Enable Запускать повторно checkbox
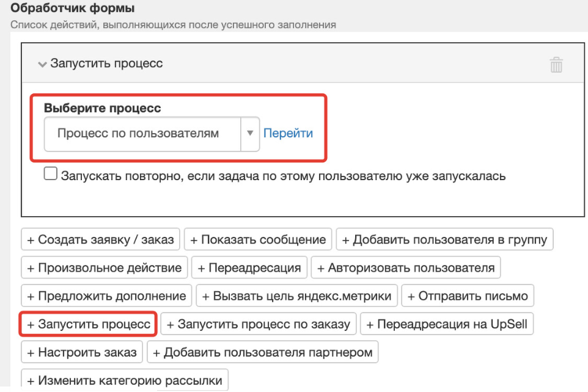The height and width of the screenshot is (392, 588). 51,174
